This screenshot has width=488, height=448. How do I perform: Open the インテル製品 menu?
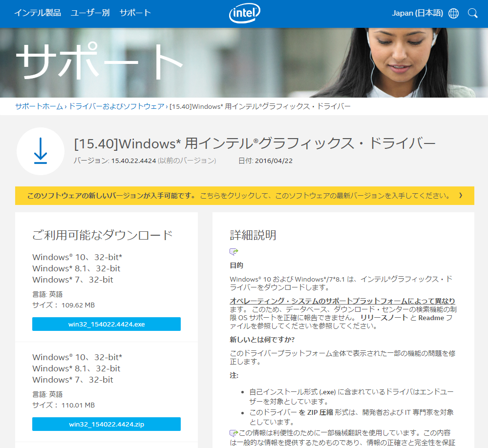tap(38, 13)
